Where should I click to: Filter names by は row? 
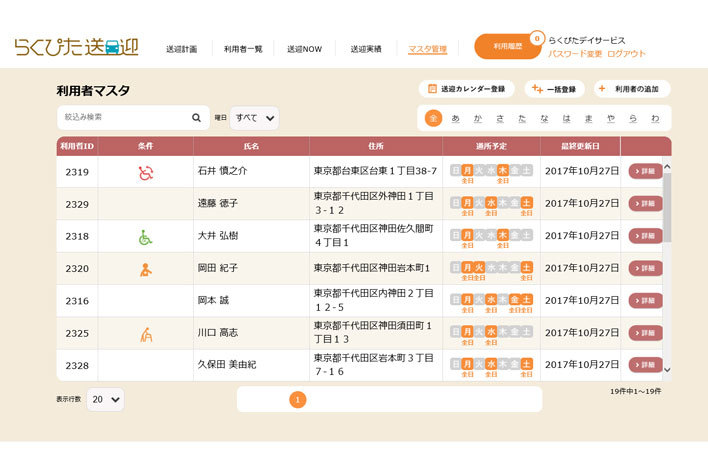(566, 118)
